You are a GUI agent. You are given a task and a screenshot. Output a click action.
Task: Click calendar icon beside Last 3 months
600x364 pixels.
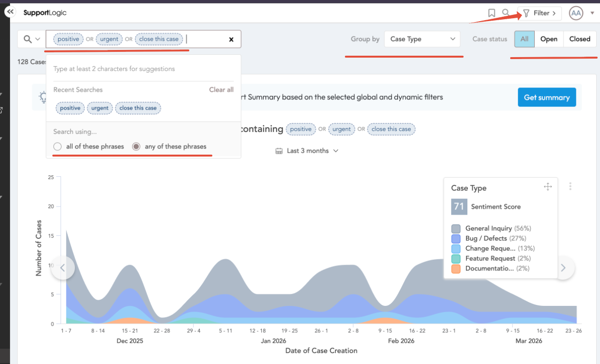click(279, 151)
